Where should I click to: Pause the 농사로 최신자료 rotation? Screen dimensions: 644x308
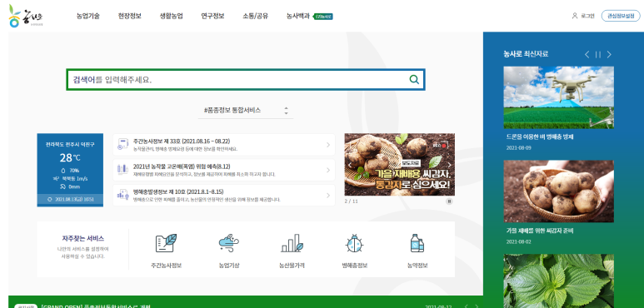point(598,55)
